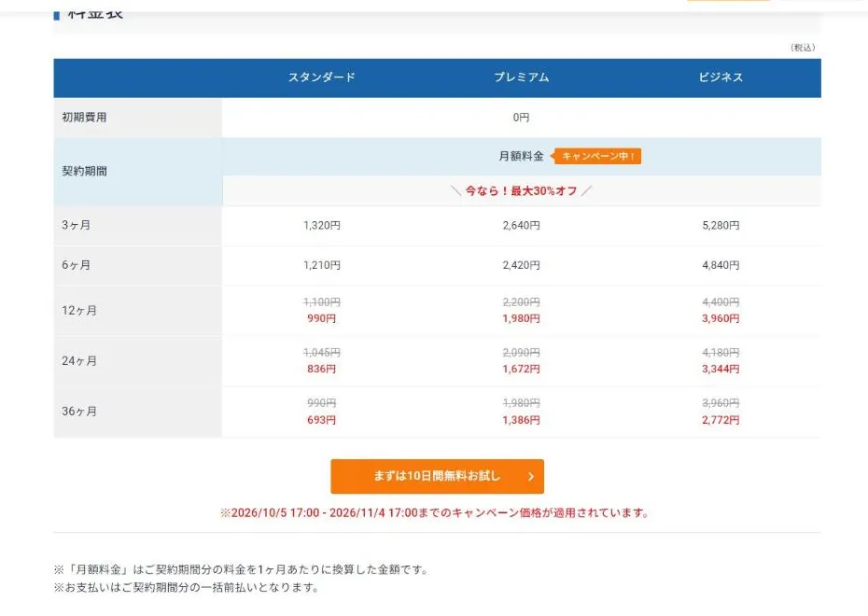Click the 2,640円 premium 3-month price
The image size is (868, 616).
521,225
